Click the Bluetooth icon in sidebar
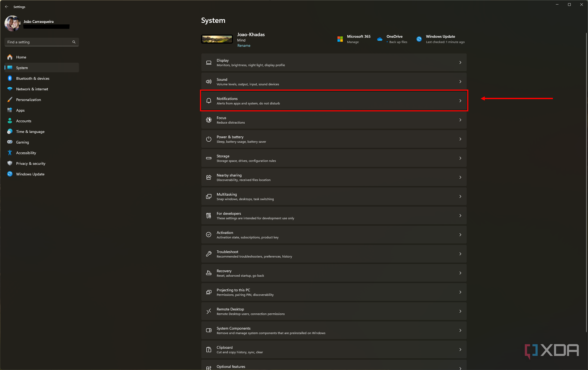The width and height of the screenshot is (588, 370). click(x=10, y=78)
